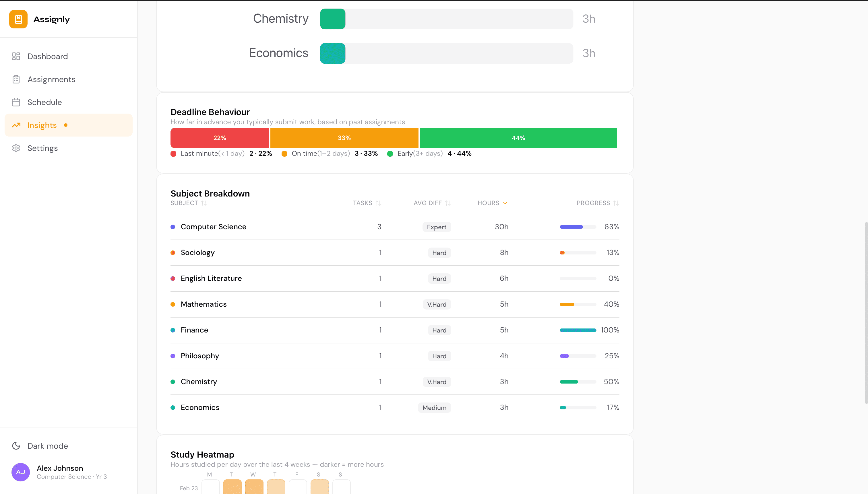The image size is (868, 494).
Task: Click the AJ avatar circle
Action: (20, 472)
